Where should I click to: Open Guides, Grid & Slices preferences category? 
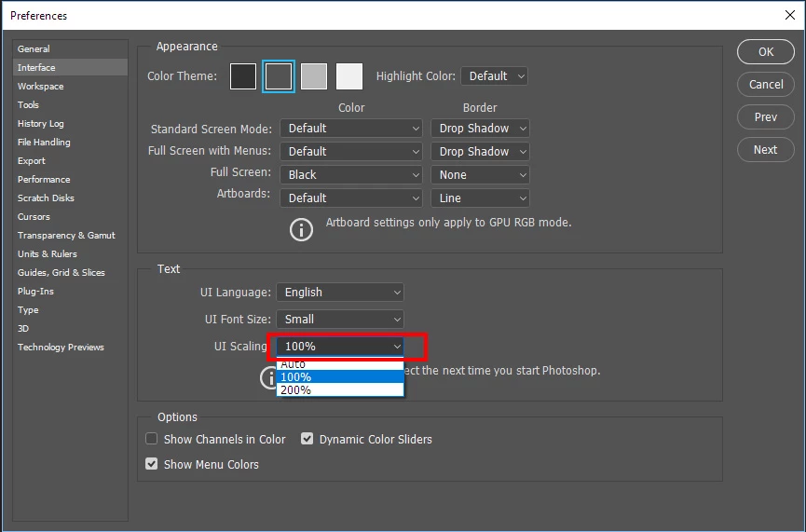(x=70, y=272)
